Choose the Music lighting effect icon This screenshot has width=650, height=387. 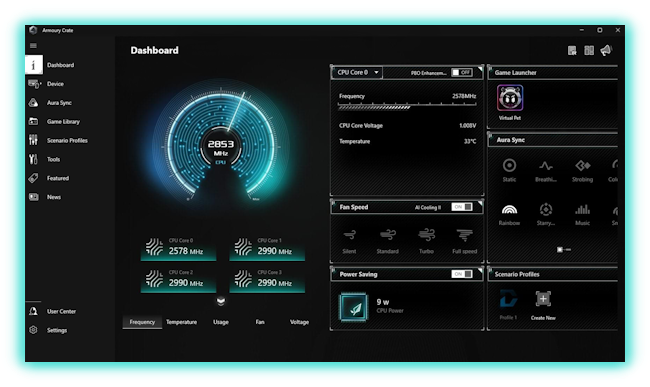point(582,209)
